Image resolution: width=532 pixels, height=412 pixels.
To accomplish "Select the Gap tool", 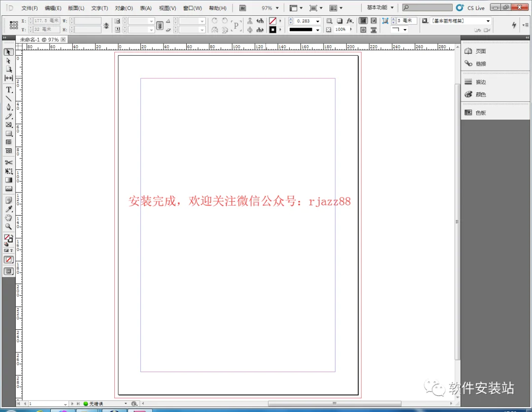I will coord(8,78).
